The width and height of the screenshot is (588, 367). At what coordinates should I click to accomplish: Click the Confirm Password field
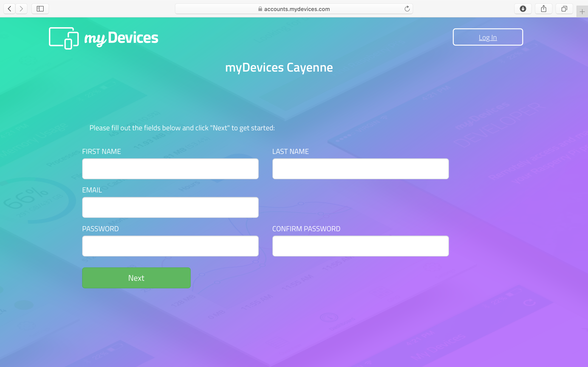click(360, 246)
